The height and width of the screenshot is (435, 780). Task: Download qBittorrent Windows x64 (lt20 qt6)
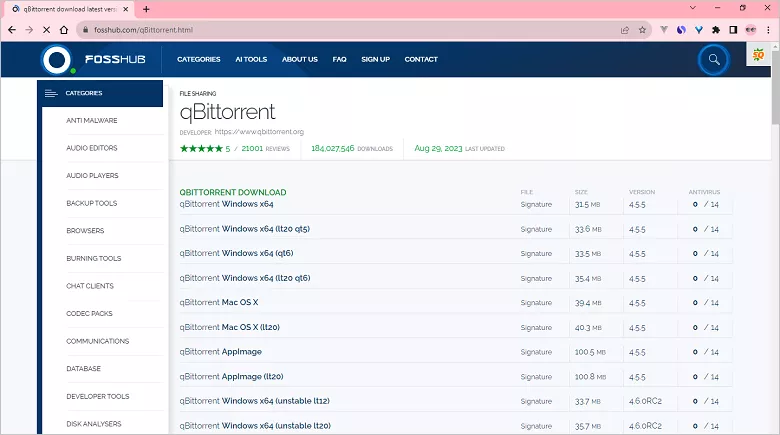point(245,278)
